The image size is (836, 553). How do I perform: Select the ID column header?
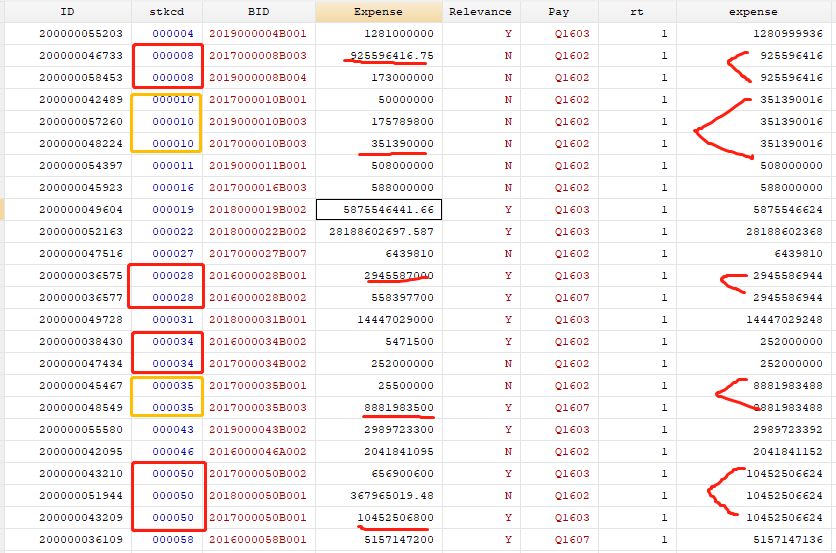68,12
